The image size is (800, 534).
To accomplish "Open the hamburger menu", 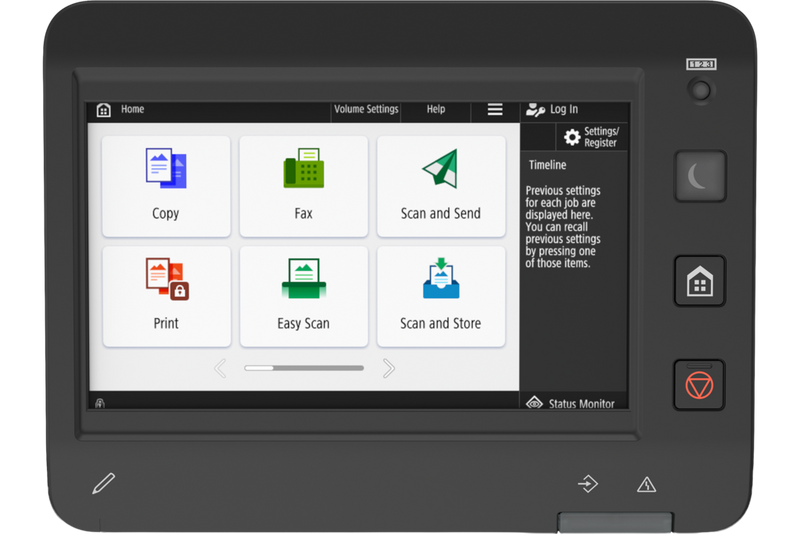I will pos(495,110).
